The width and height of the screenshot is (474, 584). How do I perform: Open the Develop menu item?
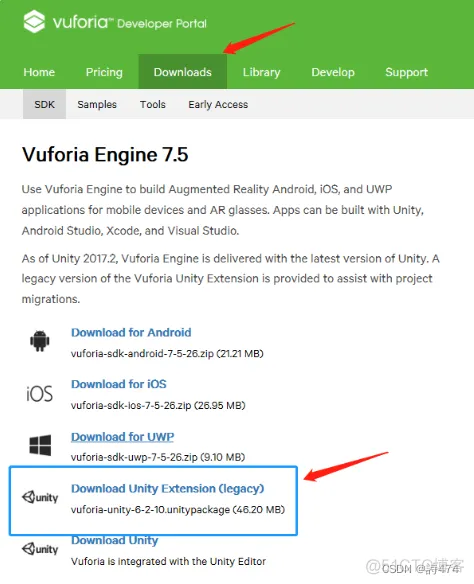click(x=333, y=72)
